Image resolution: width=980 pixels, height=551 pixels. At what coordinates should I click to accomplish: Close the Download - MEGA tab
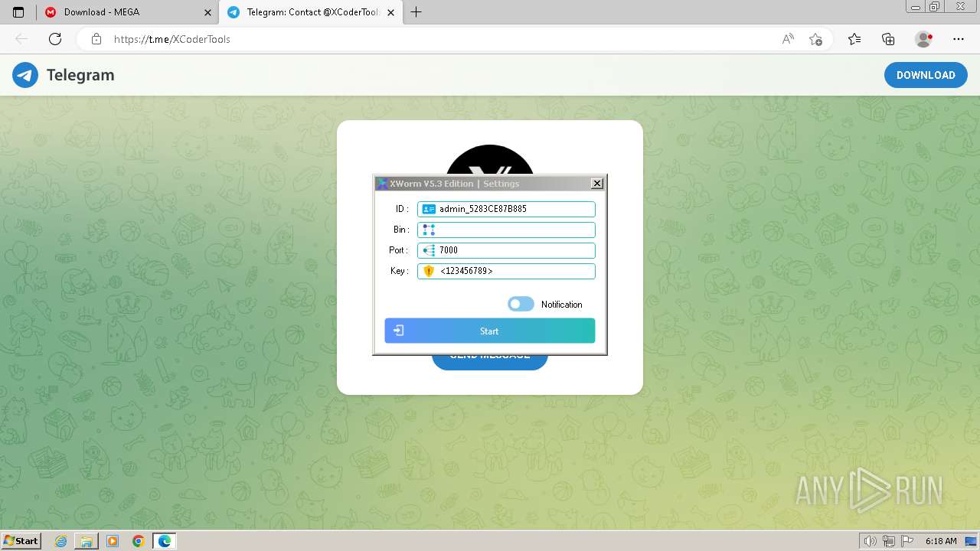click(x=207, y=12)
